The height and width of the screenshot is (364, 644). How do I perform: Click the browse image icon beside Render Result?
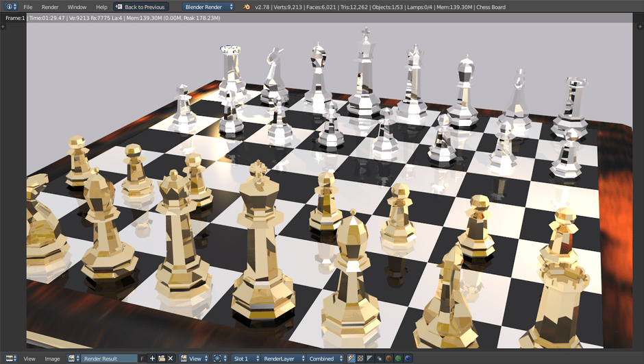pos(73,359)
